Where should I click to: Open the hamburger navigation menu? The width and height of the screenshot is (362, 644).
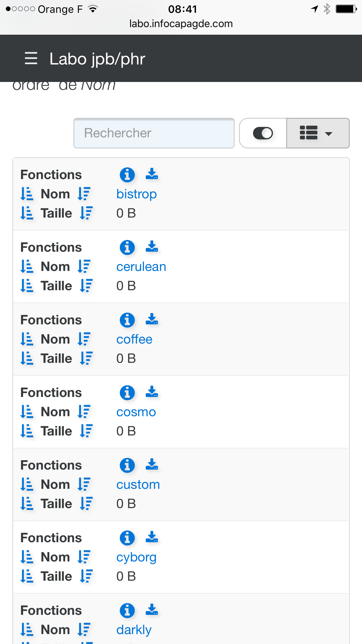pyautogui.click(x=31, y=58)
